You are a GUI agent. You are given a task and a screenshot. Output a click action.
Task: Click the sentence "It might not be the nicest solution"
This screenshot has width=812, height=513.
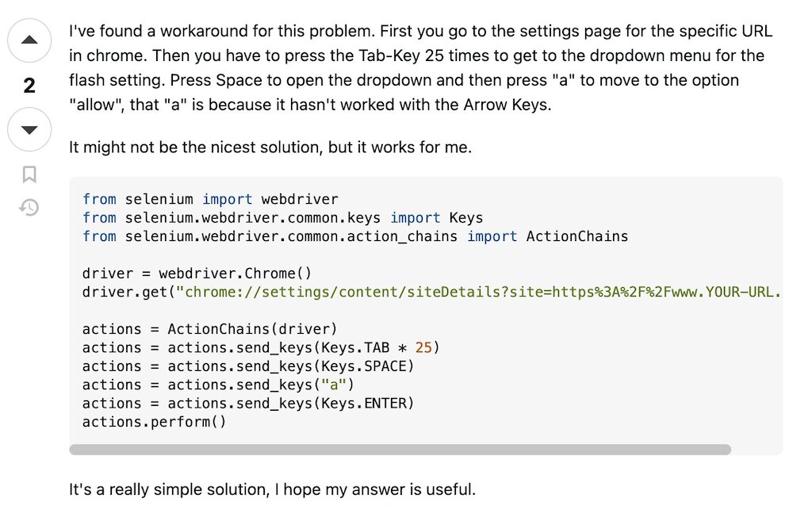[270, 147]
